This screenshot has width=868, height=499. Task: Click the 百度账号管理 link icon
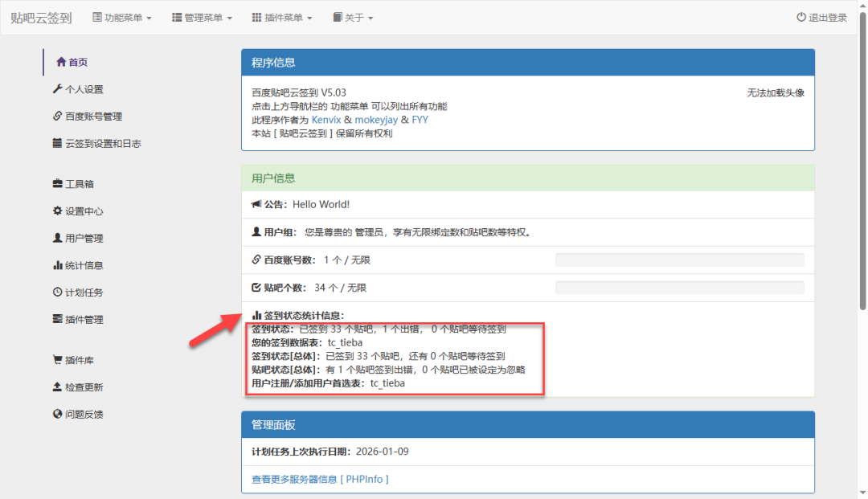(57, 116)
